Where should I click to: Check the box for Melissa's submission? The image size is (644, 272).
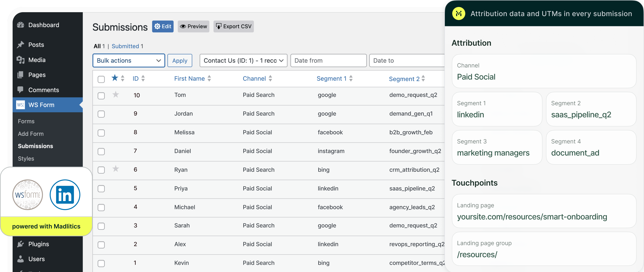(101, 133)
